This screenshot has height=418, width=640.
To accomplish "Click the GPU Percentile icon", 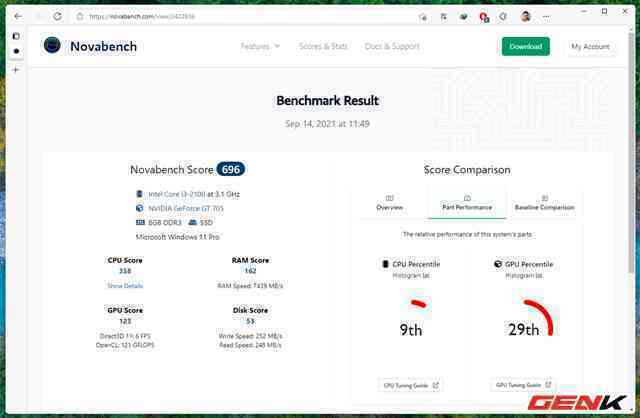I will [x=498, y=264].
